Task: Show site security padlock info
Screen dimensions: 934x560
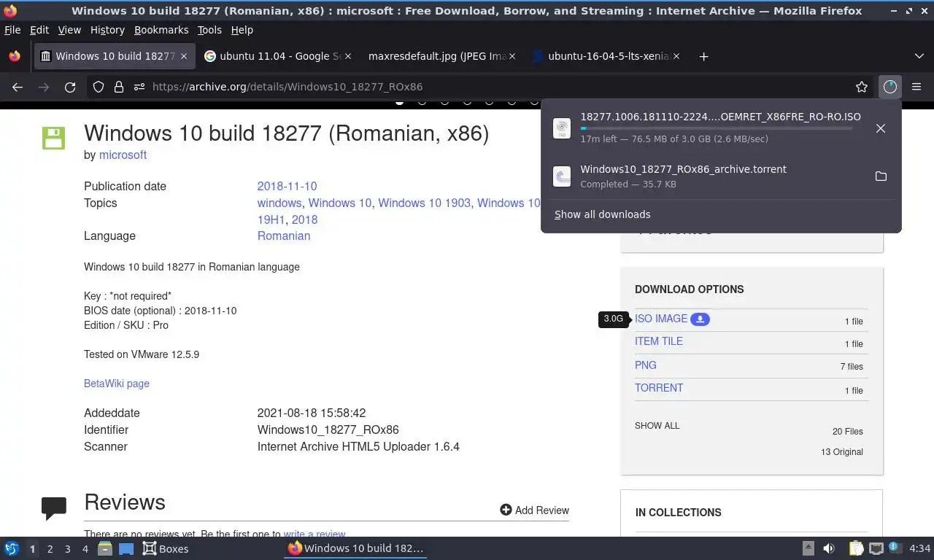Action: (x=119, y=87)
